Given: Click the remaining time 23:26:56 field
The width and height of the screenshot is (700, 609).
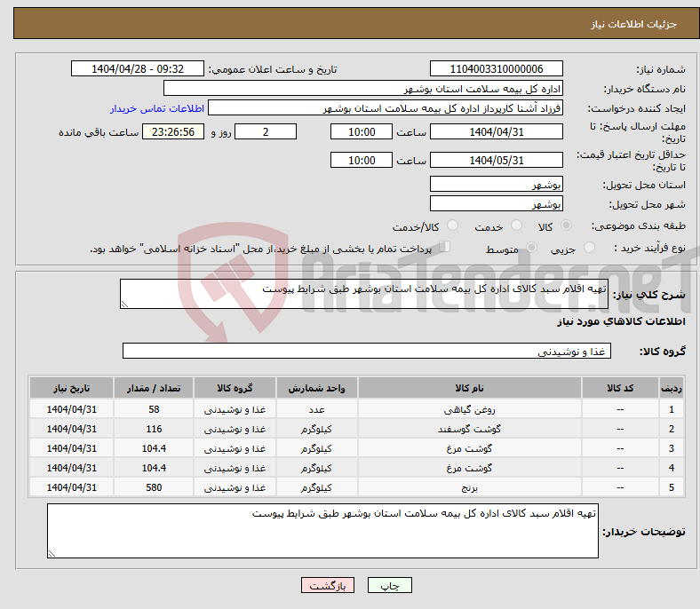Looking at the screenshot, I should coord(173,131).
